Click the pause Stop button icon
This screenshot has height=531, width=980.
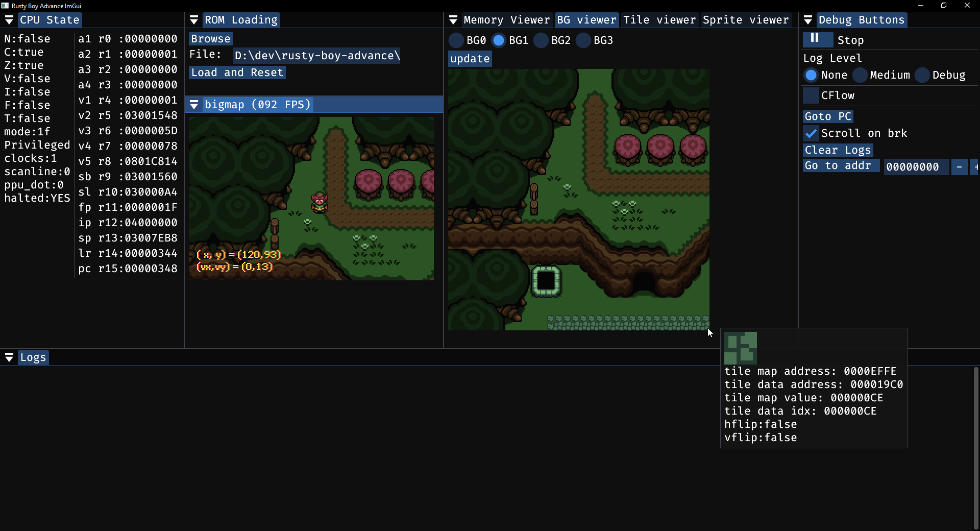point(818,39)
